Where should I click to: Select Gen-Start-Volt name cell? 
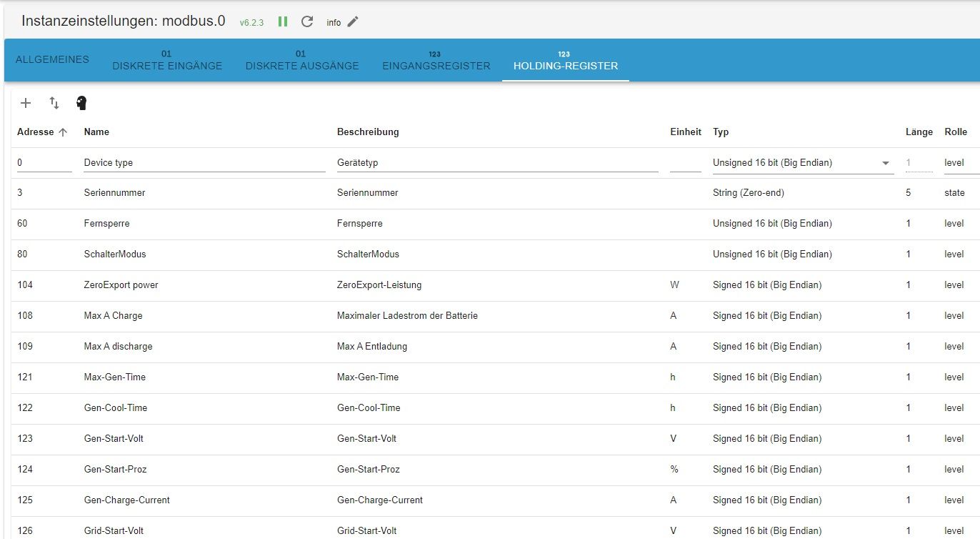coord(114,439)
